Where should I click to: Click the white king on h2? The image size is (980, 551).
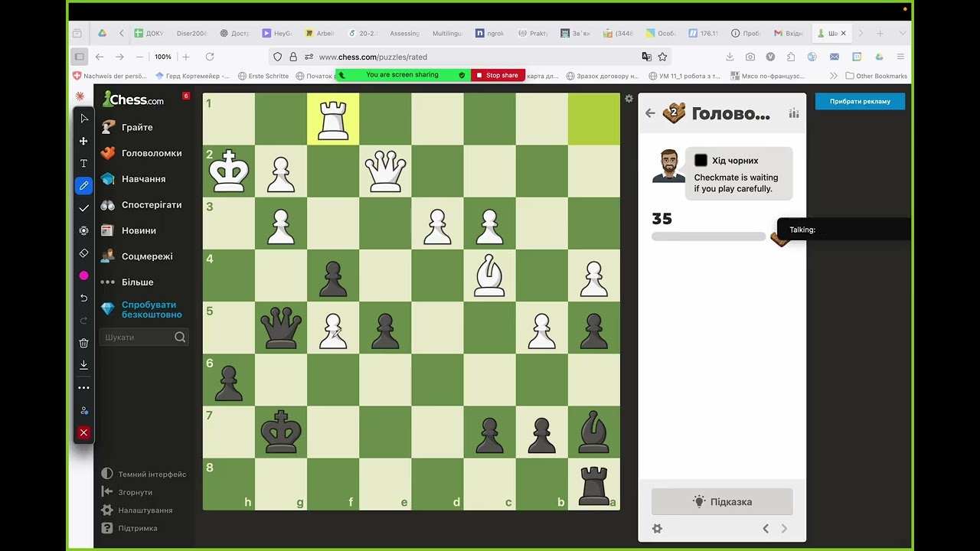(x=229, y=171)
